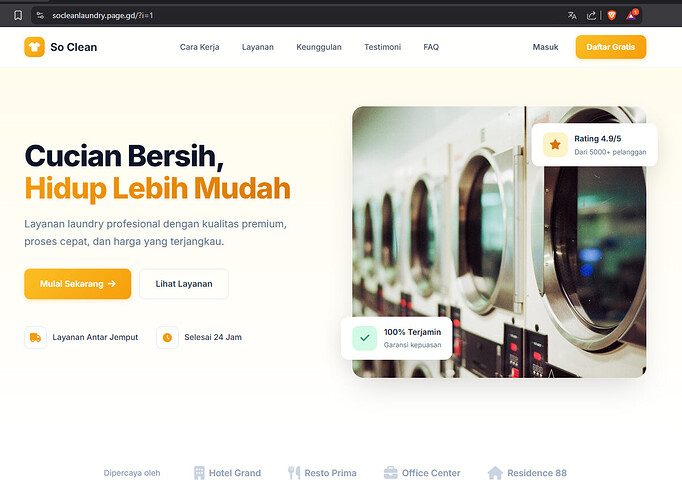The image size is (682, 500).
Task: Click the Daftar Gratis button
Action: [x=611, y=47]
